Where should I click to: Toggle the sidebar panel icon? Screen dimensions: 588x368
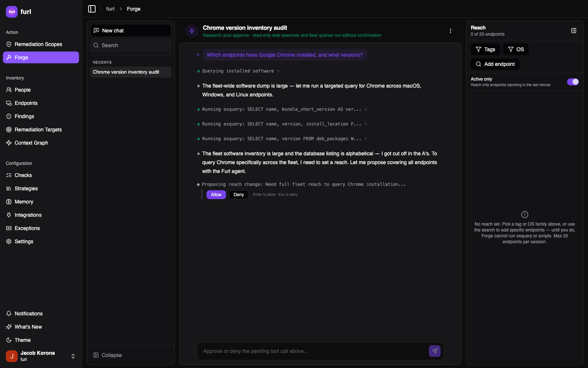[92, 9]
